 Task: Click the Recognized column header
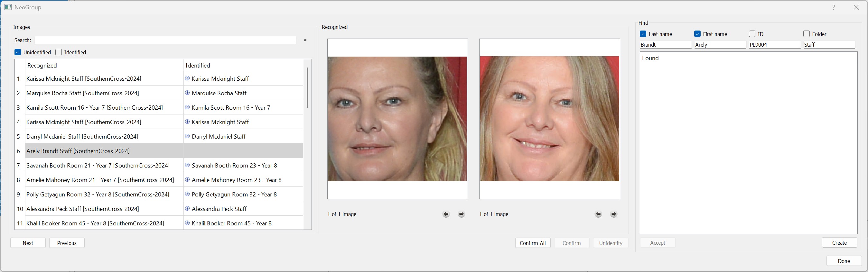point(104,65)
